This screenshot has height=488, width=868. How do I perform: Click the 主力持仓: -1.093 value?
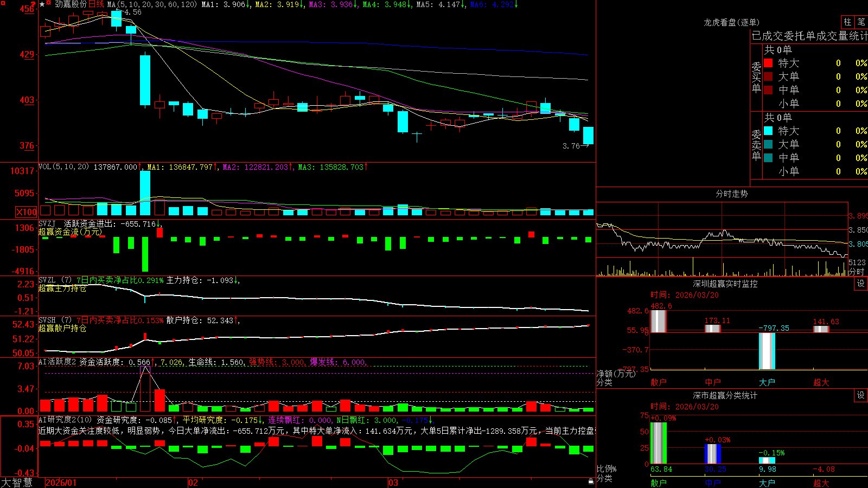tap(200, 280)
